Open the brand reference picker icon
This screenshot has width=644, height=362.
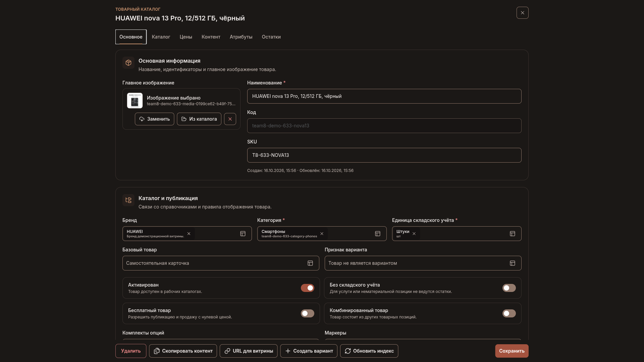(243, 234)
